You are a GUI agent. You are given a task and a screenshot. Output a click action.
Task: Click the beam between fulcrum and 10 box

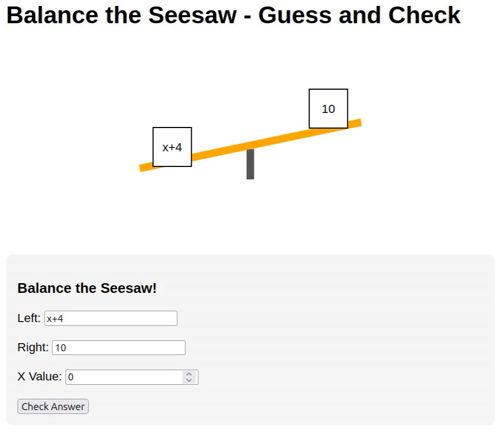click(x=280, y=138)
